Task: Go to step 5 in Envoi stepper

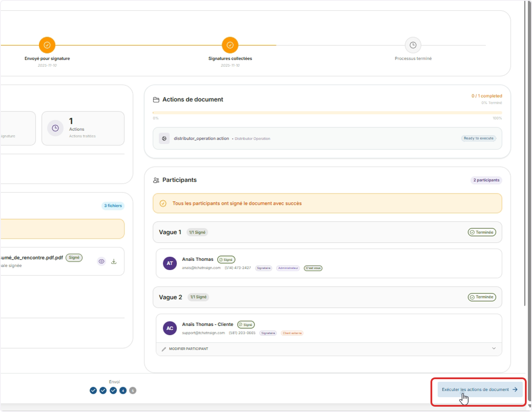Action: tap(133, 391)
